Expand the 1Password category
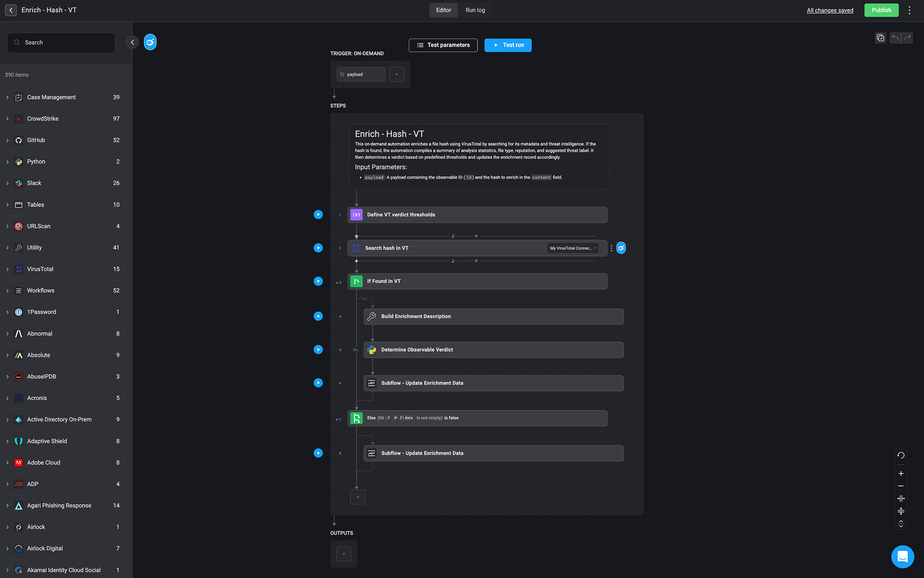924x578 pixels. coord(8,312)
